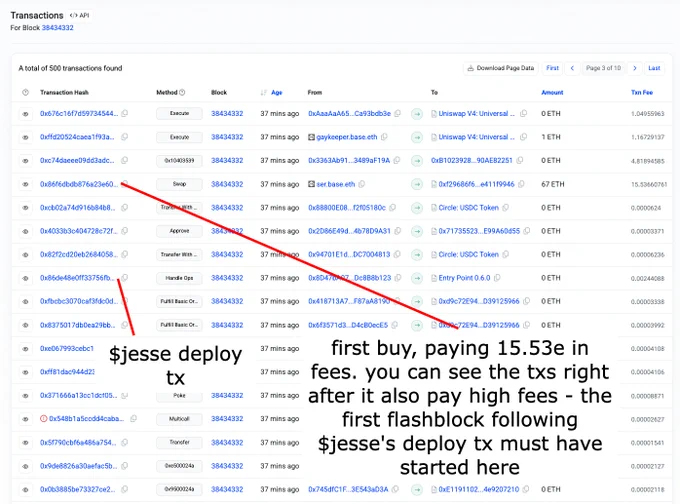680x504 pixels.
Task: Click the Multicall method badge
Action: pos(179,419)
